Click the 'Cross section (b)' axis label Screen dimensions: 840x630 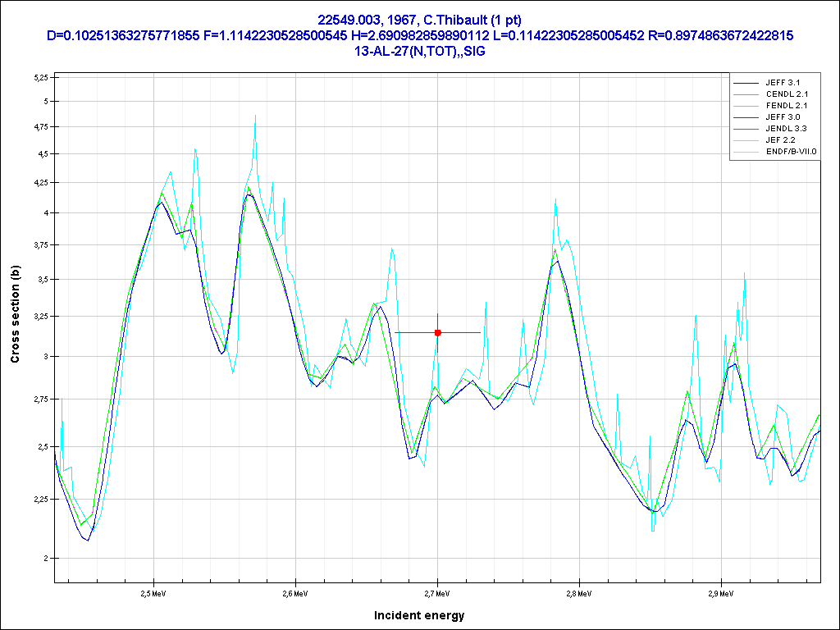pyautogui.click(x=15, y=315)
